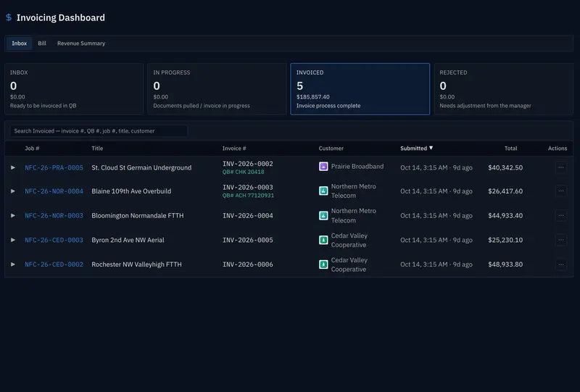Click QB# CHK 20418 reference
580x392 pixels.
coord(244,172)
